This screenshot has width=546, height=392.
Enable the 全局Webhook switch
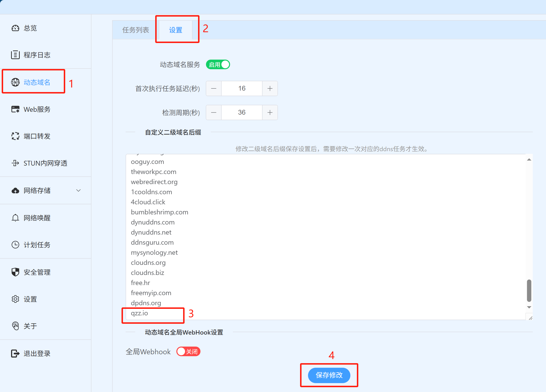[x=188, y=351]
